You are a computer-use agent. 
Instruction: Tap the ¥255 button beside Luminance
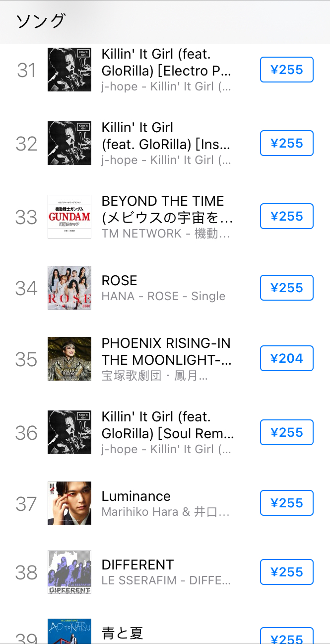pyautogui.click(x=286, y=503)
